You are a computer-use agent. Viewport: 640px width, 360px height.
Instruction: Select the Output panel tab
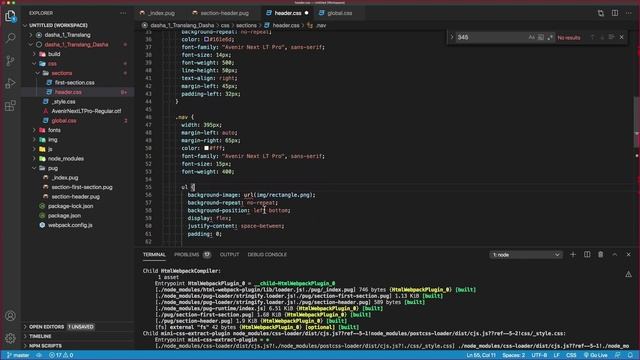[229, 254]
